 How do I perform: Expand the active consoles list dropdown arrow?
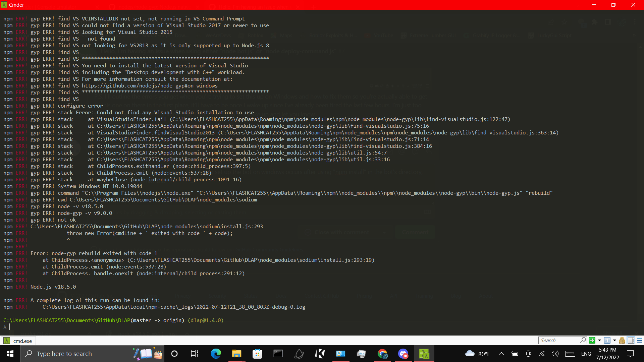[x=614, y=341]
